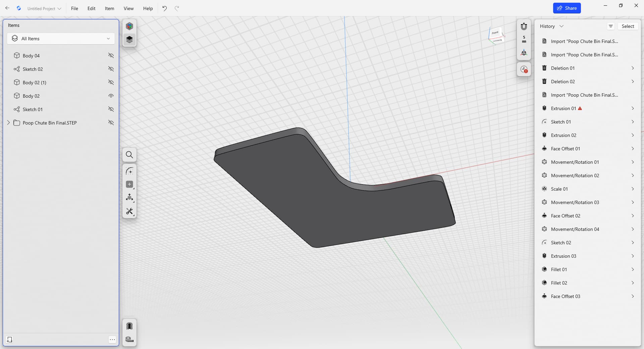Click the thread/spring icon at bottom
The height and width of the screenshot is (349, 644).
coord(129,326)
